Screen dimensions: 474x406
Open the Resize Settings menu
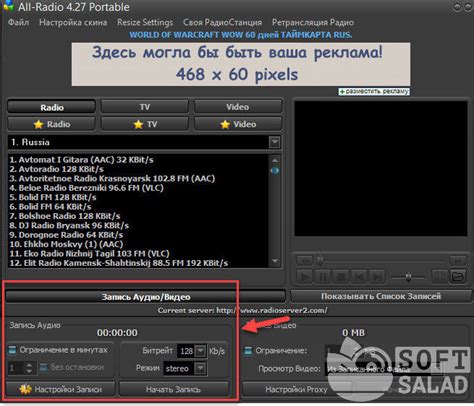pyautogui.click(x=145, y=22)
